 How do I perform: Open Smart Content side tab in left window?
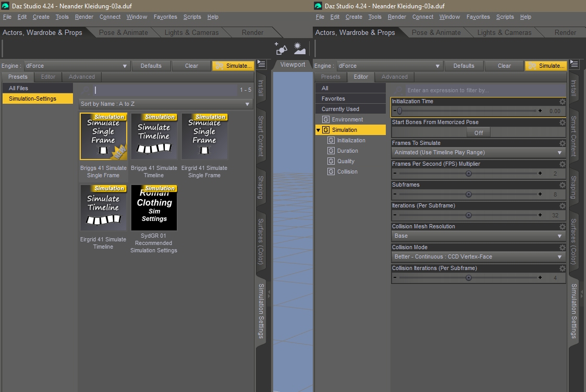pyautogui.click(x=261, y=136)
